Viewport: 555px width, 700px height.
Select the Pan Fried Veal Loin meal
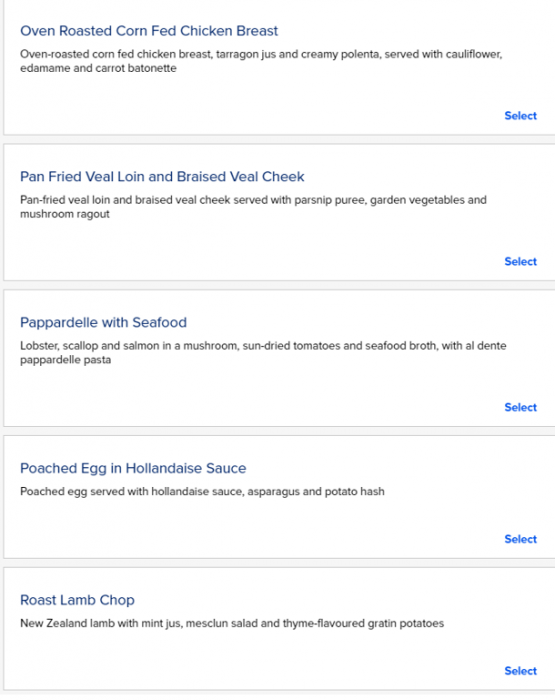(x=520, y=262)
